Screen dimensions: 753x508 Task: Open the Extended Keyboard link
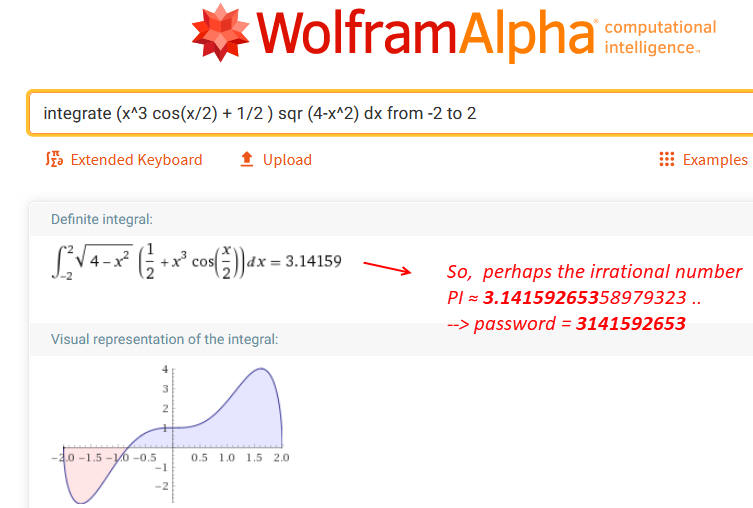tap(136, 159)
